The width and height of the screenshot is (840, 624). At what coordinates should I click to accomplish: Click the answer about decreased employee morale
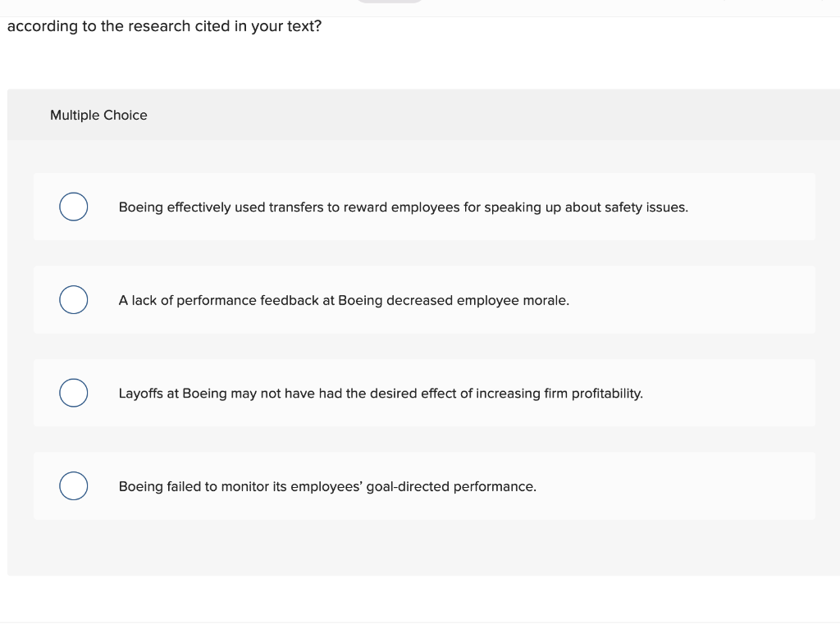point(345,300)
